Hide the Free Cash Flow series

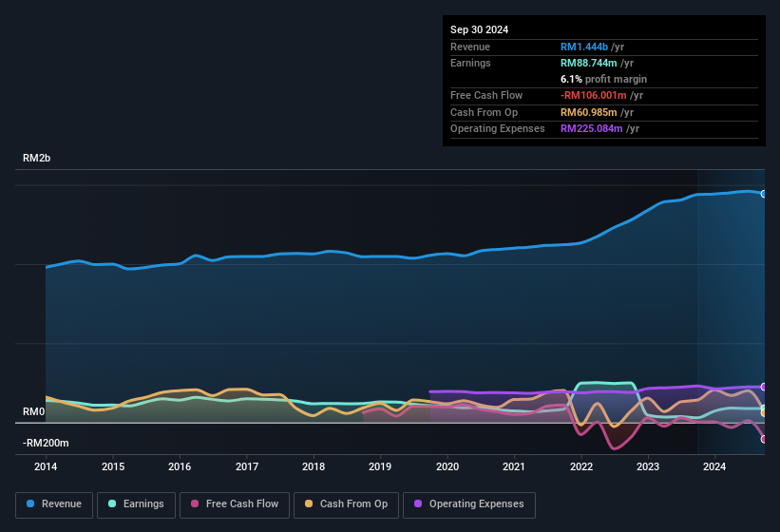click(x=235, y=504)
